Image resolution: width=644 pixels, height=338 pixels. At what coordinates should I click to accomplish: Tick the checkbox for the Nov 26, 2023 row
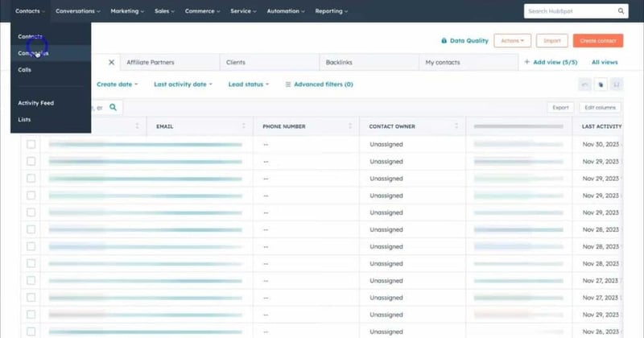click(x=31, y=332)
